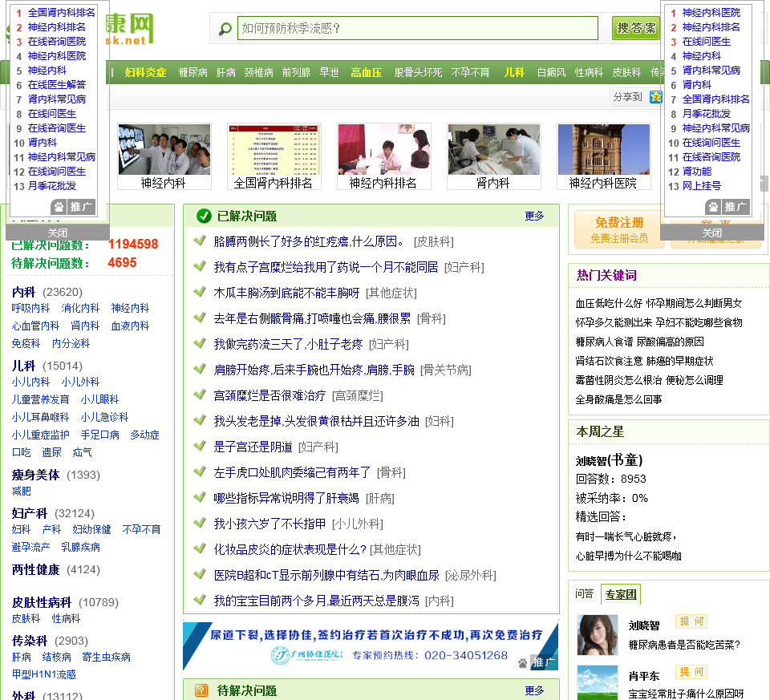Click 更多 link in 已解决问题 header
This screenshot has width=770, height=700.
[x=534, y=216]
